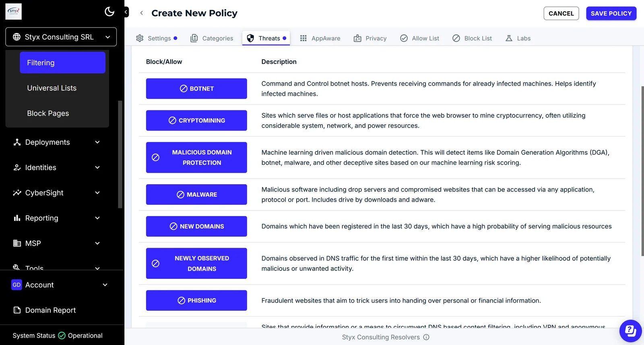Expand the MSP menu chevron

tap(97, 243)
